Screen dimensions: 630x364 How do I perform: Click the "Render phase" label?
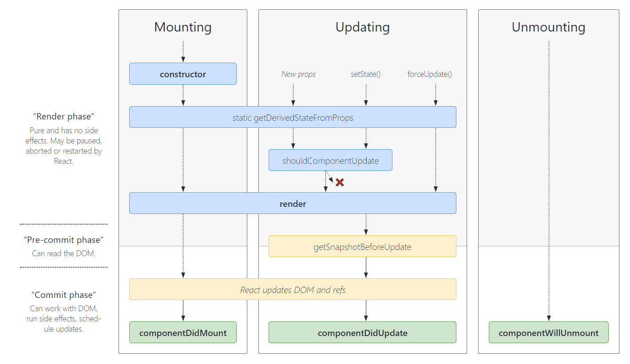[x=63, y=117]
